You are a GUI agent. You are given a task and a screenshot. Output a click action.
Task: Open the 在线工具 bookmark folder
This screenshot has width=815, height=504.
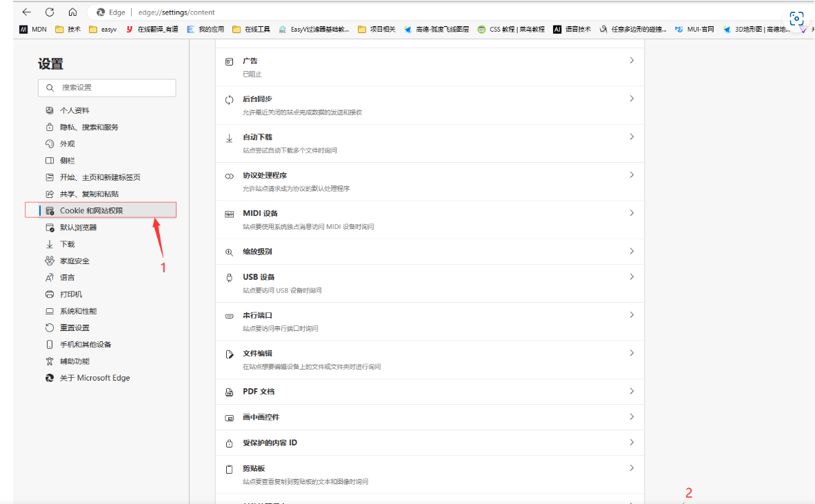(x=251, y=30)
